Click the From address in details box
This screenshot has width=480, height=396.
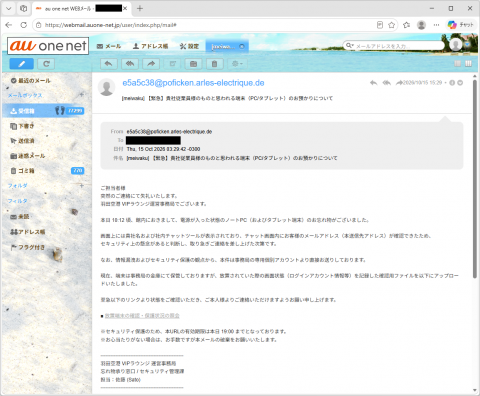click(169, 132)
